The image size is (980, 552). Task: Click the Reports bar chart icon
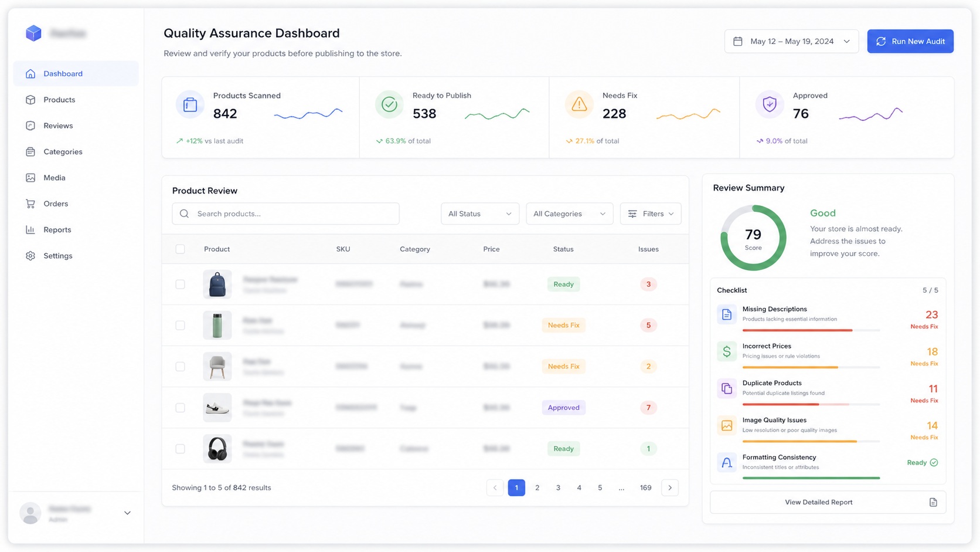(x=30, y=230)
